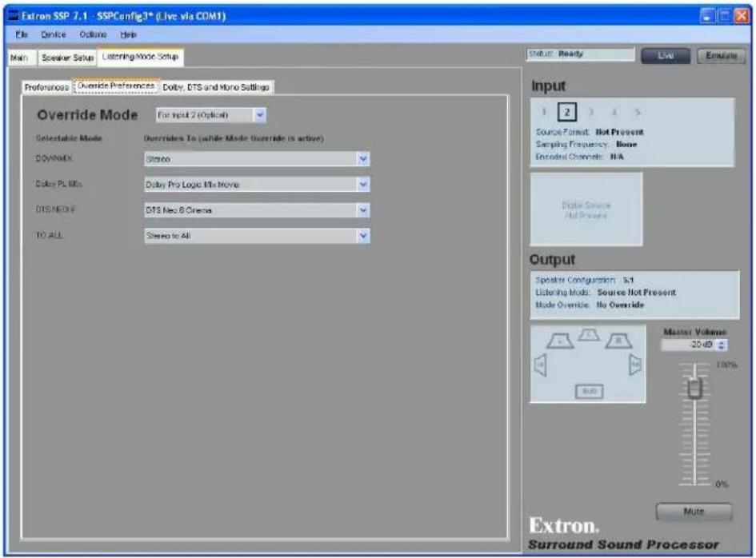The height and width of the screenshot is (558, 756).
Task: Click the SUB subwoofer icon
Action: point(589,391)
